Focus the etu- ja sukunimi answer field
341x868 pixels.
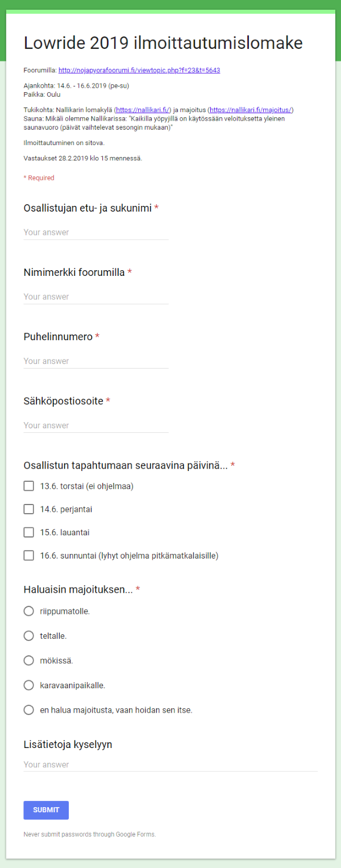click(95, 232)
